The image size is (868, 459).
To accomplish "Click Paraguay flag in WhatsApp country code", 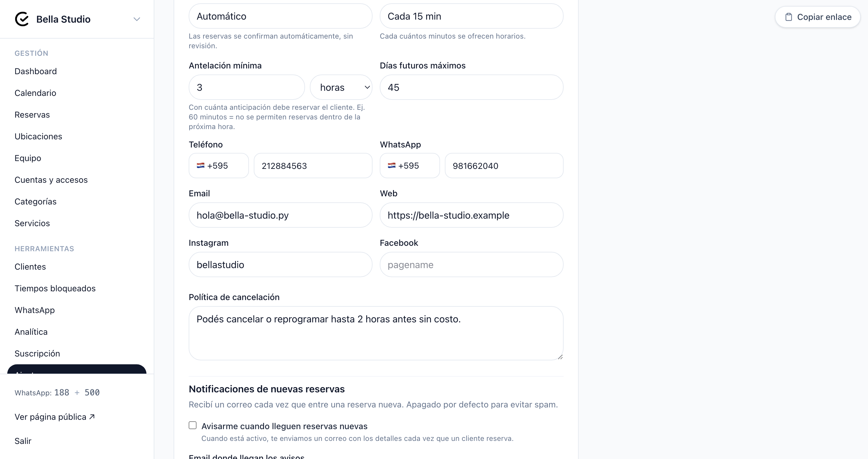I will 392,166.
